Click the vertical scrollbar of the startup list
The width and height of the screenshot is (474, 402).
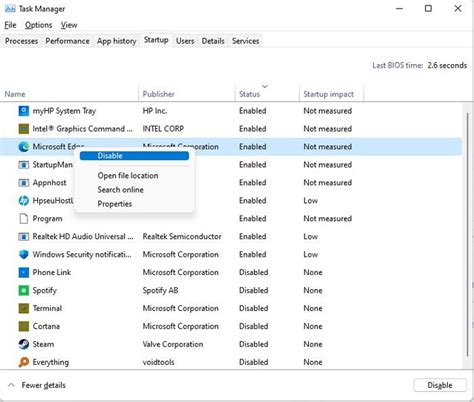coord(468,235)
